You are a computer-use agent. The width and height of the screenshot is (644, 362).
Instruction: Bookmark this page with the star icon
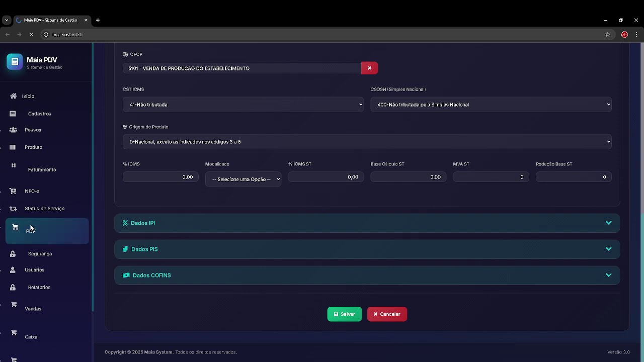608,35
